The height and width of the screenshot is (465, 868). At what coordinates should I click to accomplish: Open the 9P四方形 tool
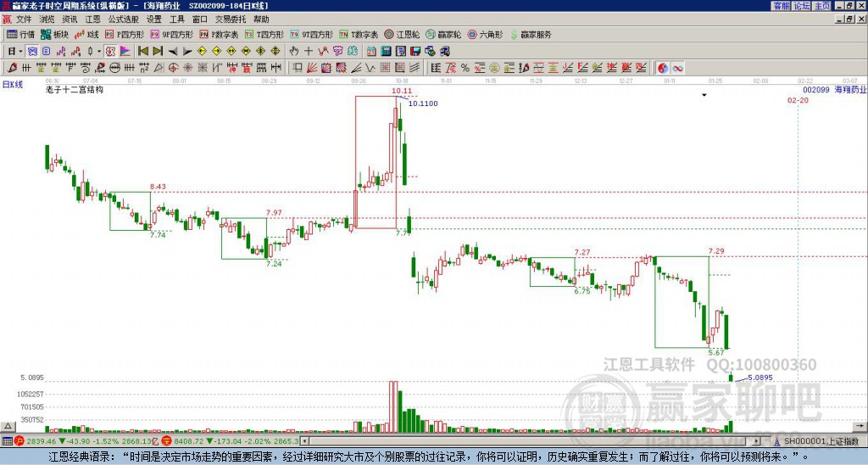tap(171, 34)
